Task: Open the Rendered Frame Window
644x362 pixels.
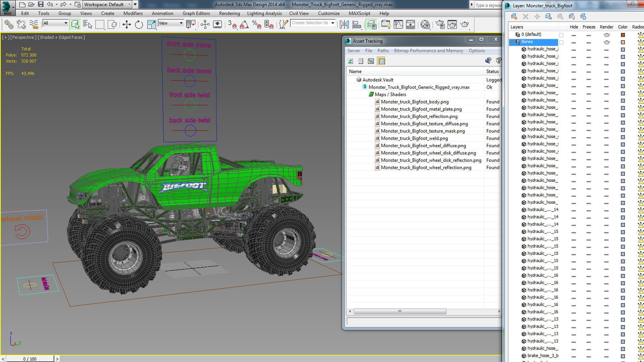Action: (452, 24)
